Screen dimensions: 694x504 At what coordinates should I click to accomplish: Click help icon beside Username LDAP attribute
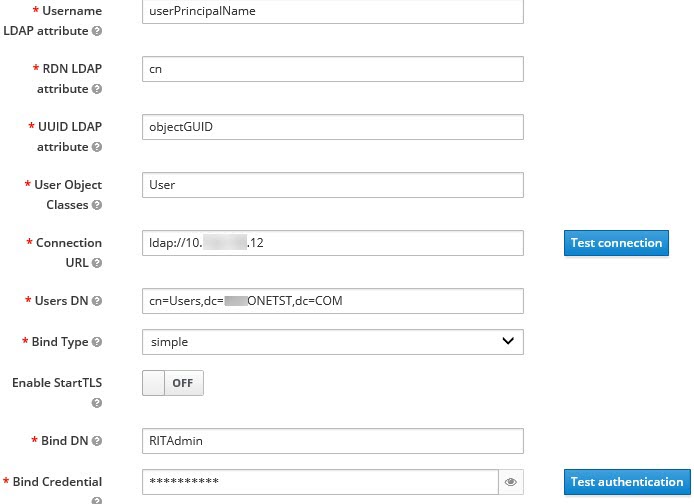point(96,31)
